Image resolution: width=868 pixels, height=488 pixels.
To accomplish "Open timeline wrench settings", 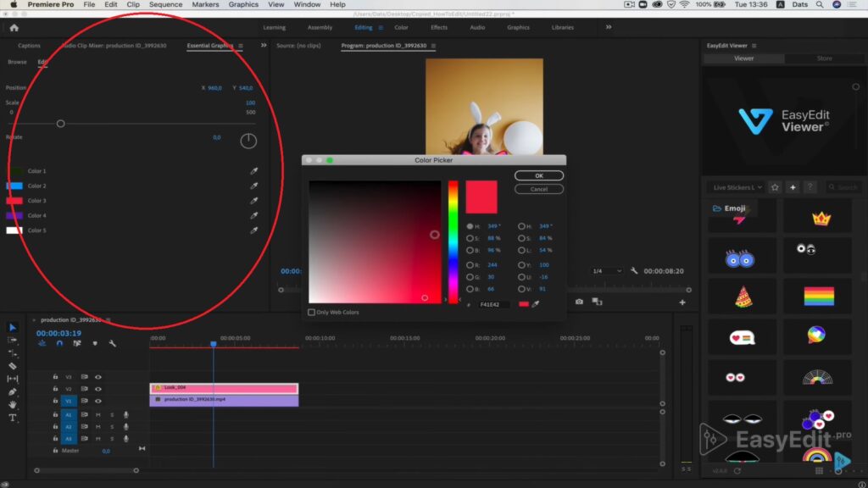I will [x=113, y=344].
